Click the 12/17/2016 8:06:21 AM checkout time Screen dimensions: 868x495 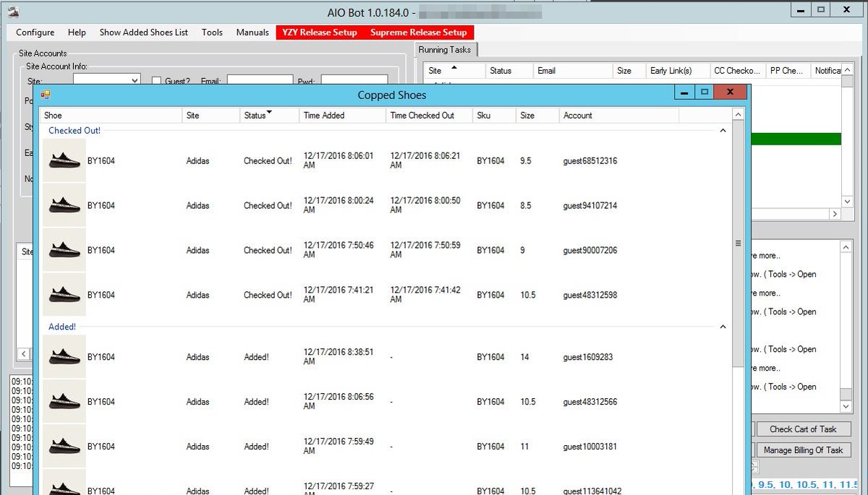(x=426, y=160)
